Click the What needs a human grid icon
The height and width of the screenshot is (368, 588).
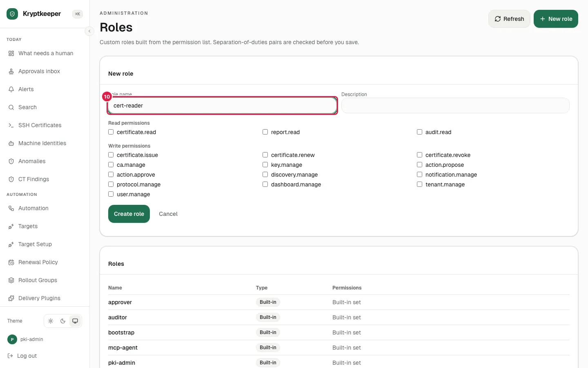tap(11, 54)
